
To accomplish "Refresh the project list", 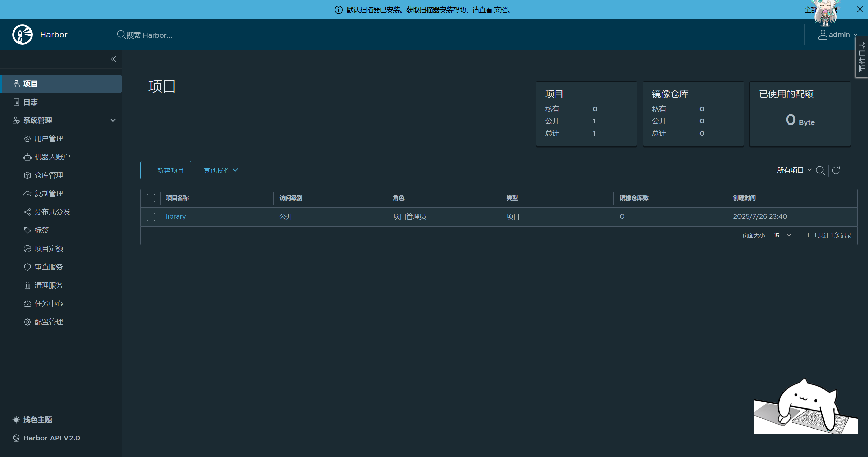I will coord(836,170).
